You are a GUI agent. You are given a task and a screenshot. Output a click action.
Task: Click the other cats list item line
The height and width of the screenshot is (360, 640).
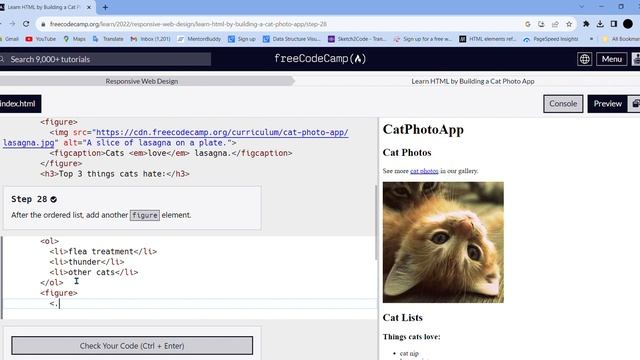click(94, 272)
